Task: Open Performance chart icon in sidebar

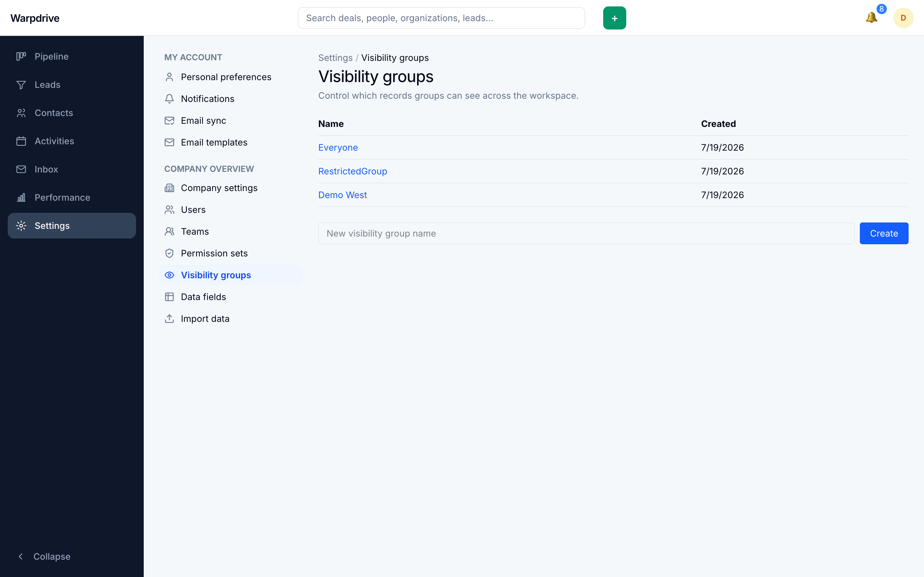Action: [x=21, y=197]
